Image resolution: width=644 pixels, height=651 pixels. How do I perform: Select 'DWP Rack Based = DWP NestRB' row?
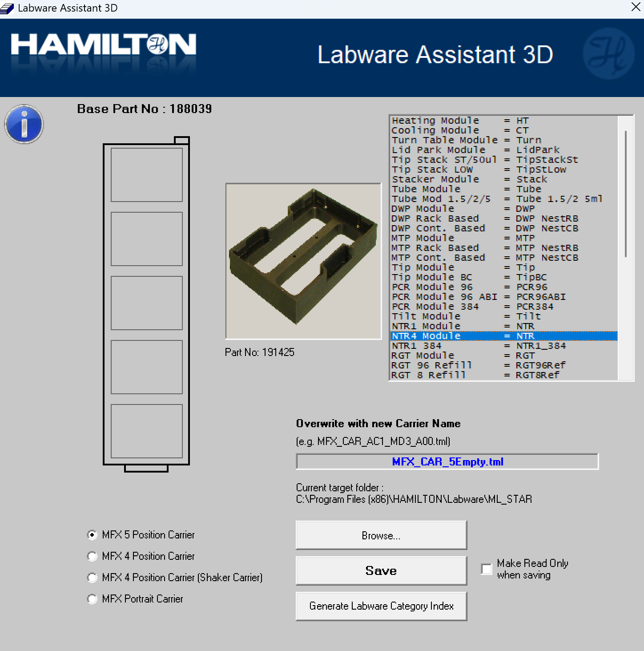504,218
